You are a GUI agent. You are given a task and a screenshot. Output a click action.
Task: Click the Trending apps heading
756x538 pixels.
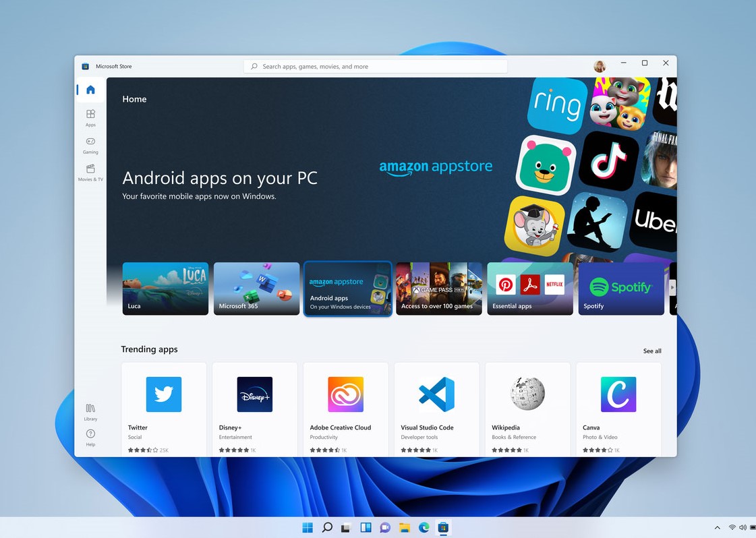149,349
